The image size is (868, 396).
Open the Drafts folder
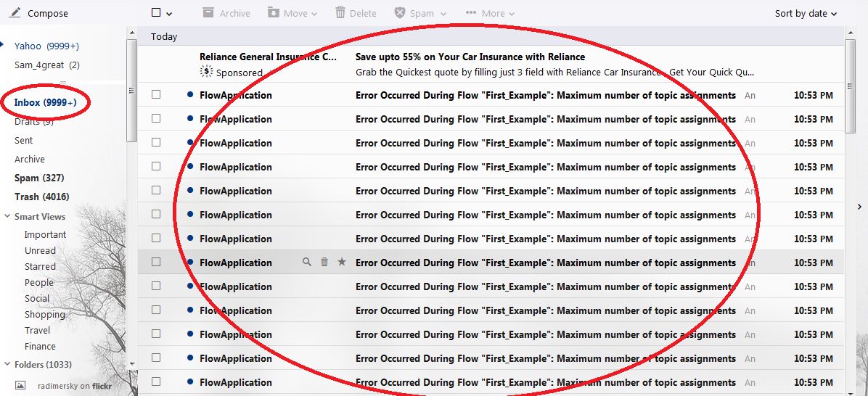pyautogui.click(x=34, y=122)
